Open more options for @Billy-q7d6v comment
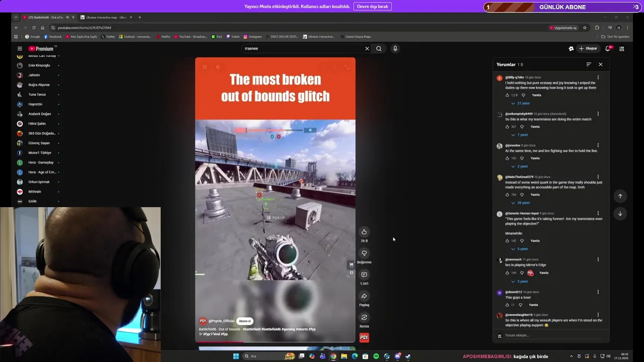 (598, 77)
